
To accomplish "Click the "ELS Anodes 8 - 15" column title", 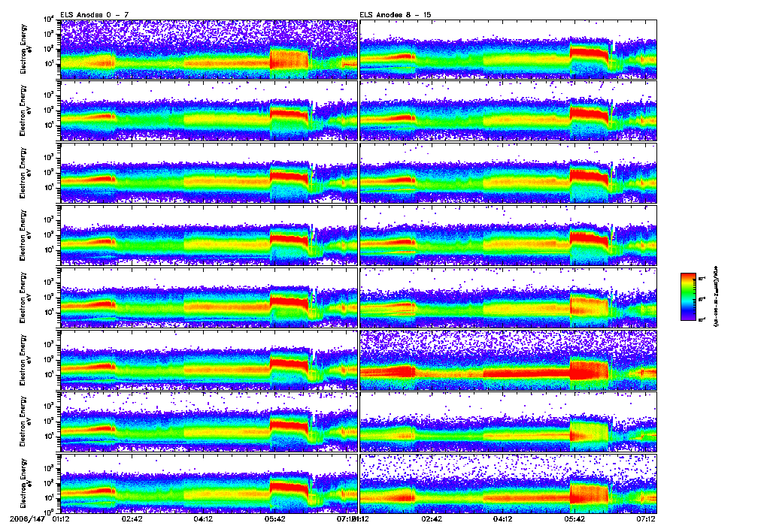I will point(396,15).
